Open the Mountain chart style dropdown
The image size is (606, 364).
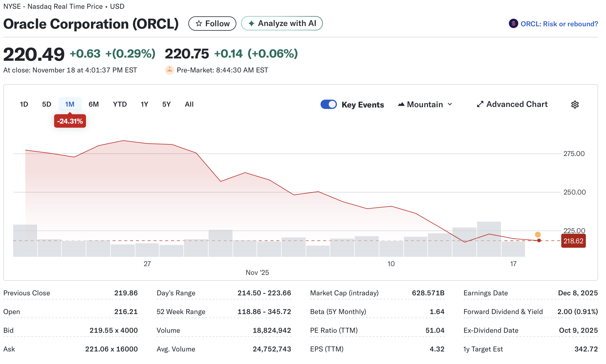point(425,104)
